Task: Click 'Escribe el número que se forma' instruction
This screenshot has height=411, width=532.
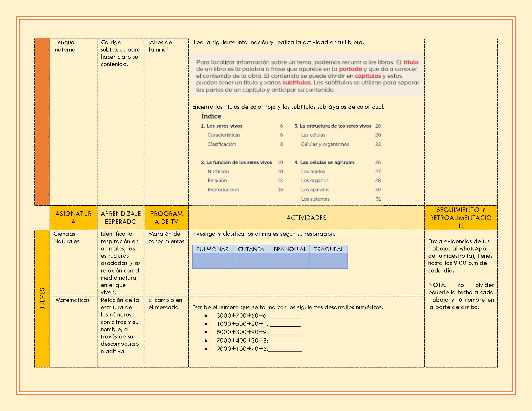Action: pos(288,307)
